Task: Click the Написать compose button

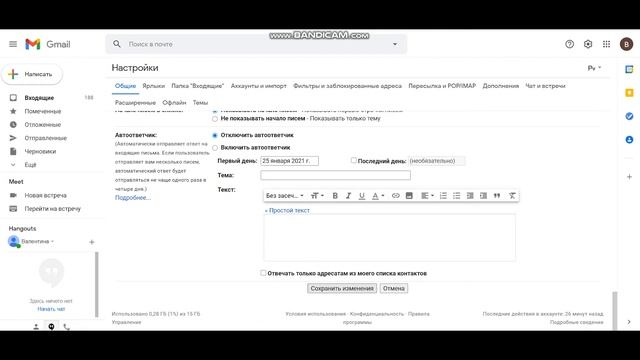Action: [32, 74]
